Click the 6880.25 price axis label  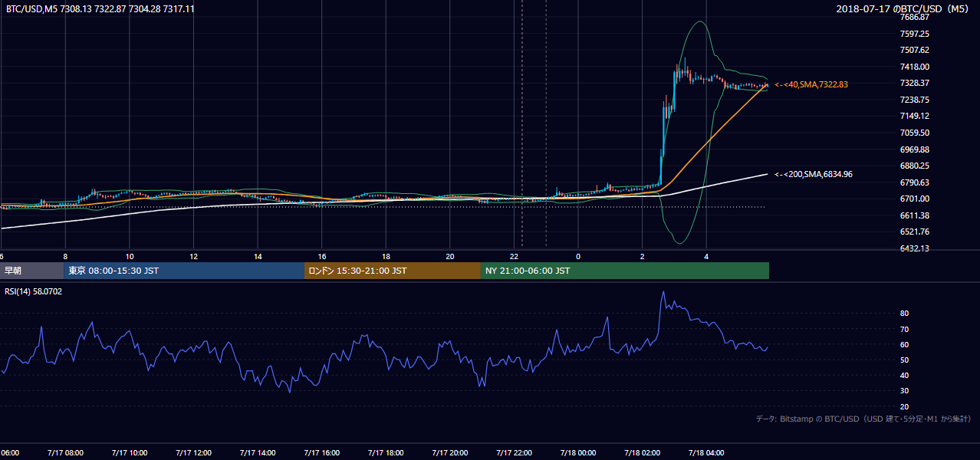pos(915,166)
